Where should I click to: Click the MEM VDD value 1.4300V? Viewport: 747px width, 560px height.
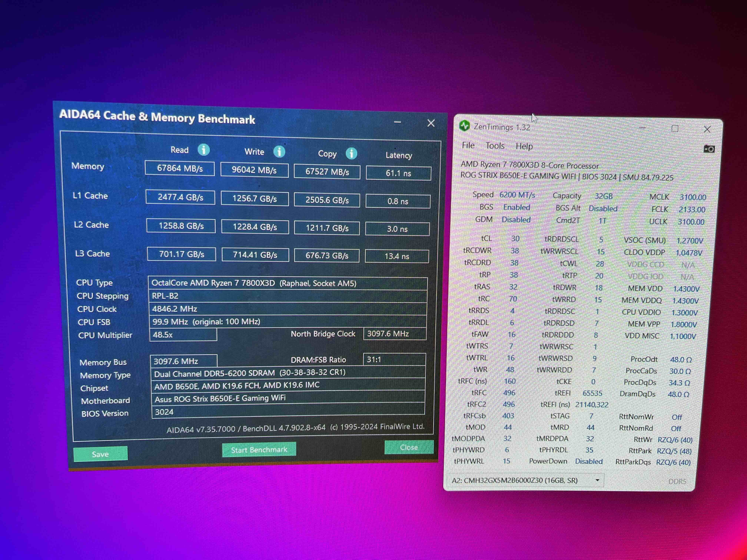coord(686,289)
